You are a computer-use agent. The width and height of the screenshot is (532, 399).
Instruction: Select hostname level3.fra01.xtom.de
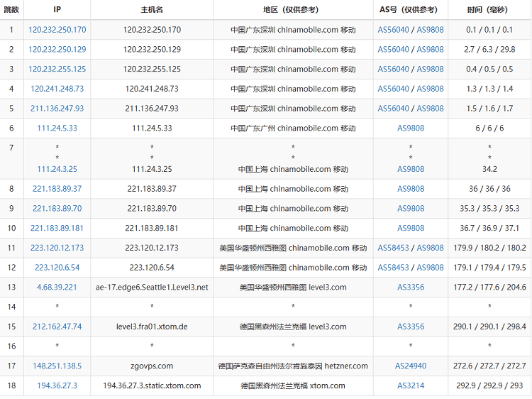point(152,327)
